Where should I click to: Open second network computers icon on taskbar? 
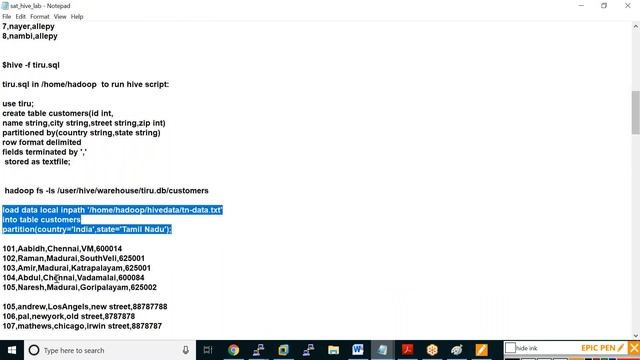308,350
